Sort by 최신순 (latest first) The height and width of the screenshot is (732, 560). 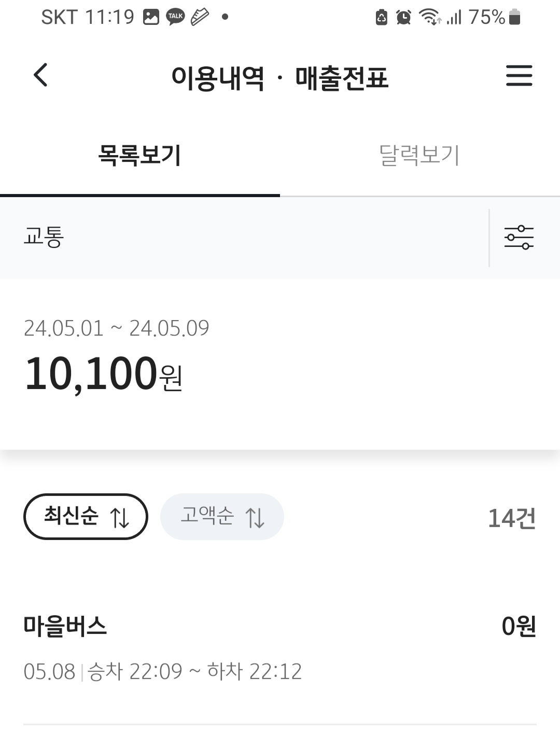(x=86, y=517)
